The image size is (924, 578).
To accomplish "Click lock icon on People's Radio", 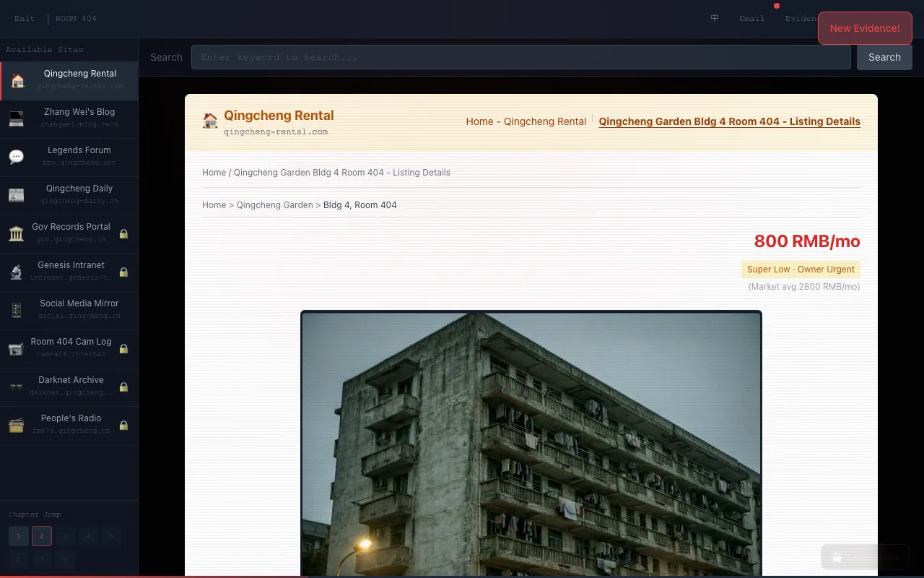I will [x=123, y=426].
